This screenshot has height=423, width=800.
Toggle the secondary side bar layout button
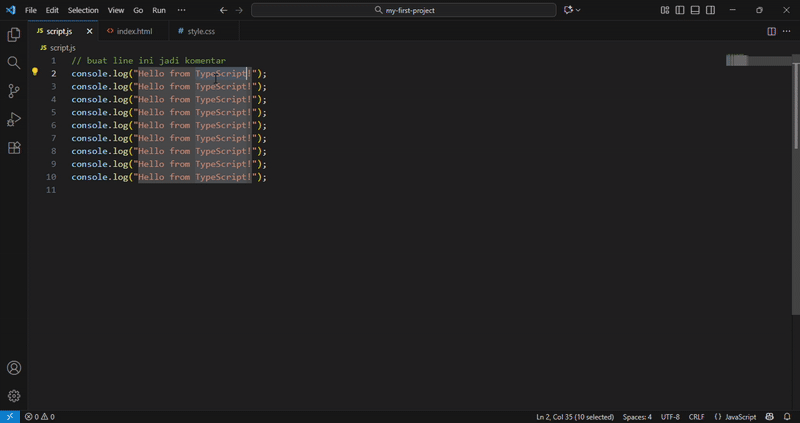(710, 10)
